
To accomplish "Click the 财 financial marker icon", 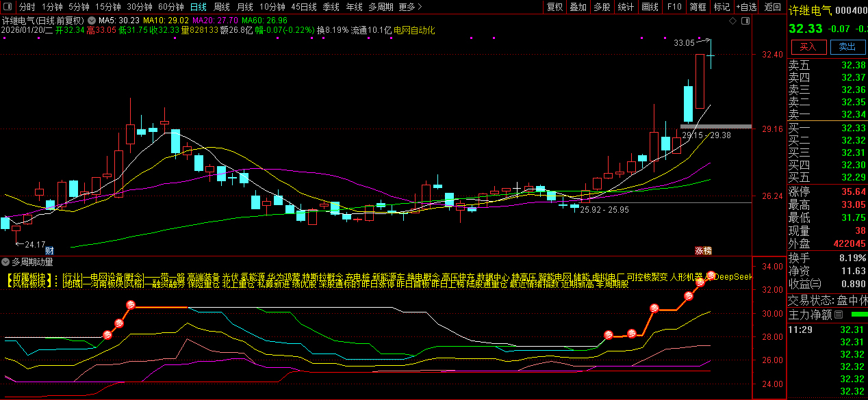I will (49, 251).
